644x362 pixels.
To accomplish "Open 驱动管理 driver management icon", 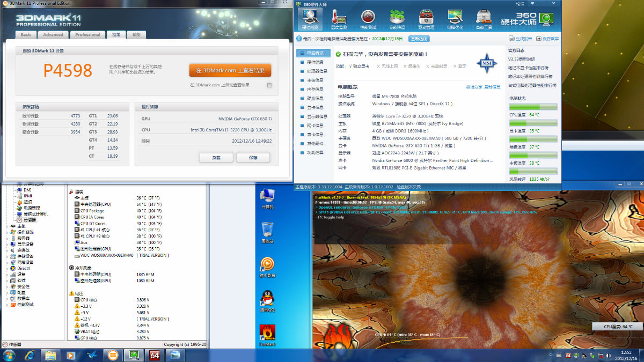I will click(x=426, y=19).
